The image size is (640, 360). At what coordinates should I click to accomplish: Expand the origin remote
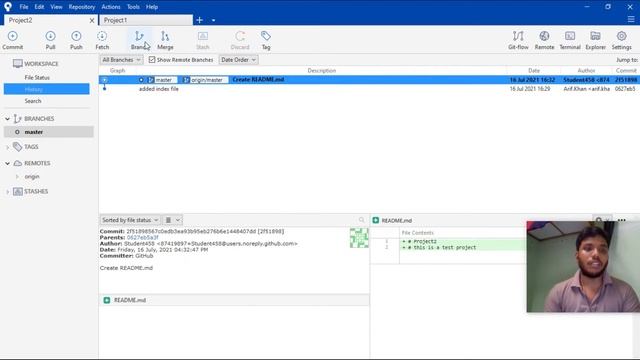point(17,177)
